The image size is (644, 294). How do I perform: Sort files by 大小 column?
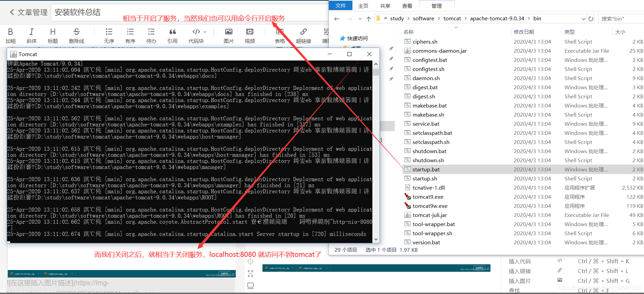(x=620, y=32)
